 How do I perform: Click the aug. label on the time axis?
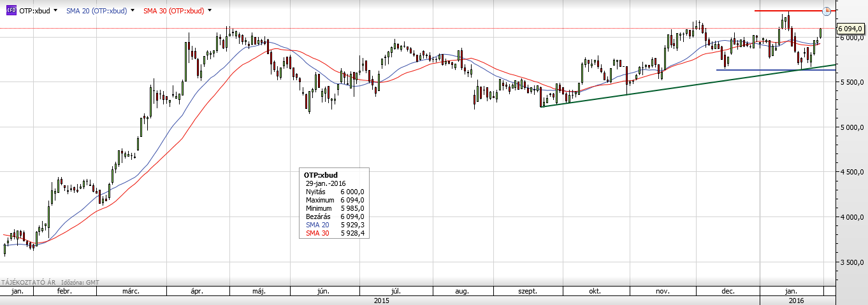click(462, 291)
